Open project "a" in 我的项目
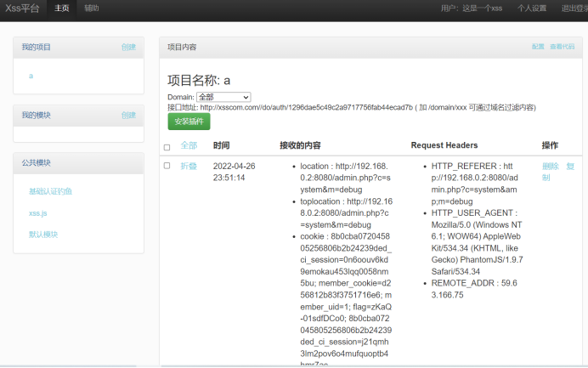This screenshot has width=588, height=368. click(31, 76)
